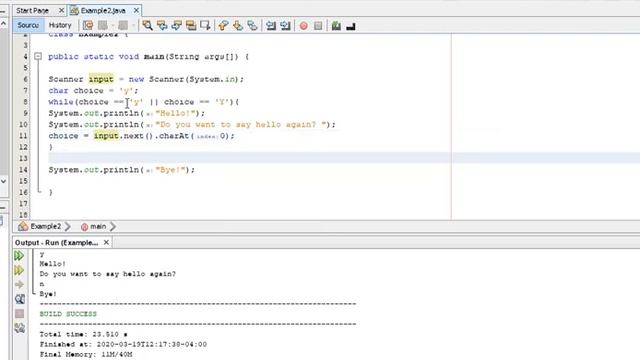Click 'Total time' line in output
The height and width of the screenshot is (360, 640).
[83, 334]
